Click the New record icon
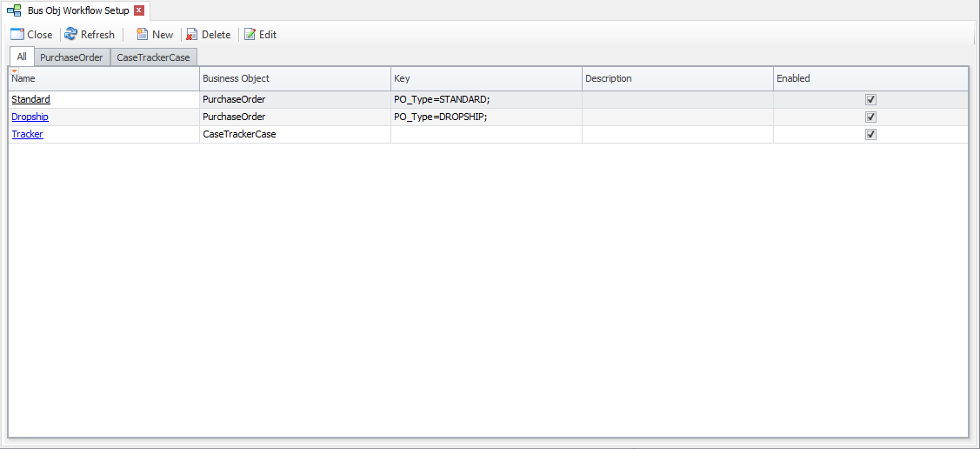 [142, 35]
